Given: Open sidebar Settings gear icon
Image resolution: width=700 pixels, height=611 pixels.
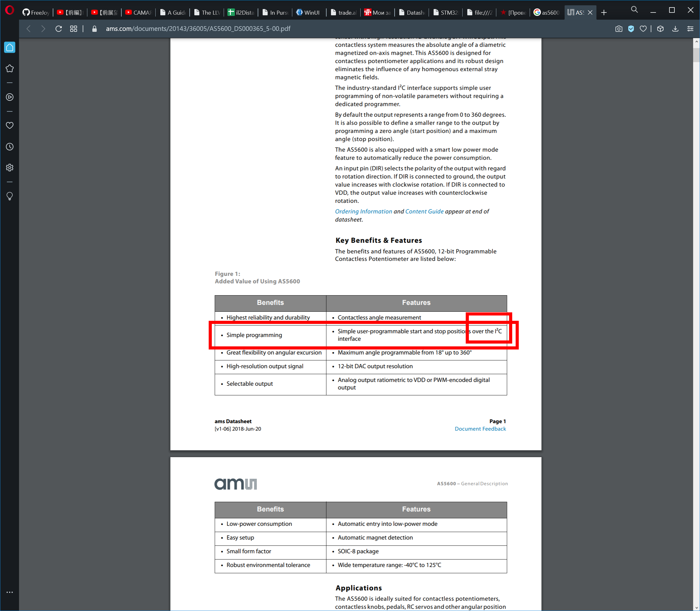Looking at the screenshot, I should tap(10, 167).
